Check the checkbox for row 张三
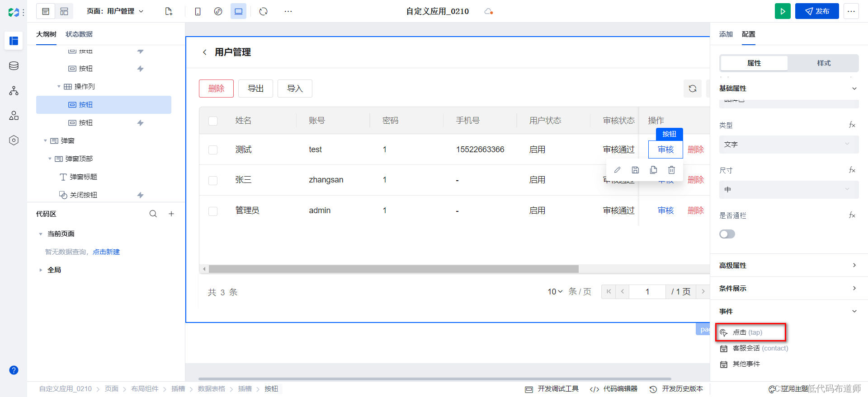The width and height of the screenshot is (868, 397). [213, 180]
